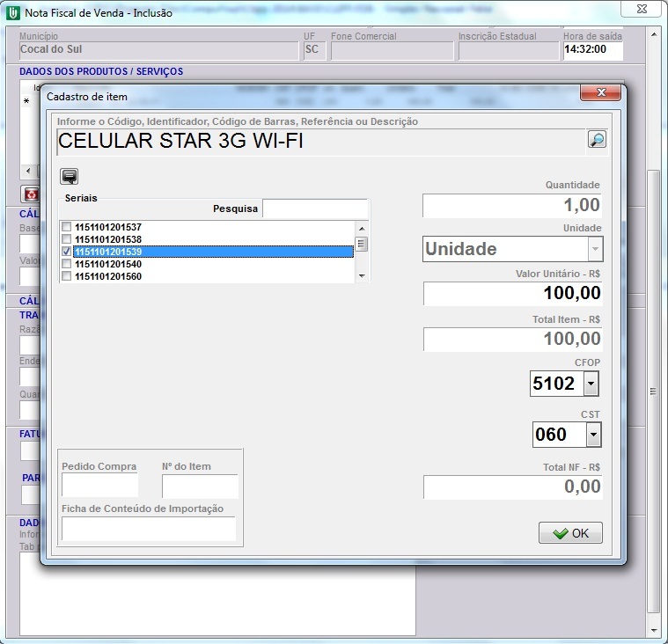Viewport: 668px width, 644px height.
Task: Expand the CST dropdown showing 060
Action: point(593,435)
